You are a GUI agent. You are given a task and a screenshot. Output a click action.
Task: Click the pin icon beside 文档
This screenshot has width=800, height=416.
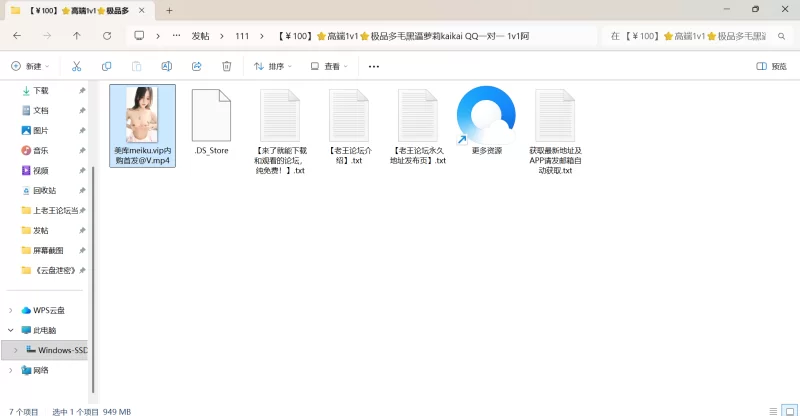[x=82, y=110]
